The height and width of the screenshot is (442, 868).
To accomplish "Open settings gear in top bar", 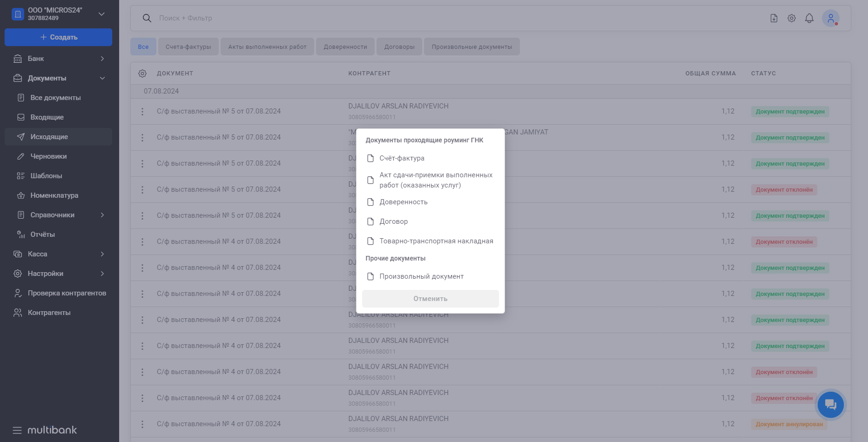I will click(792, 18).
